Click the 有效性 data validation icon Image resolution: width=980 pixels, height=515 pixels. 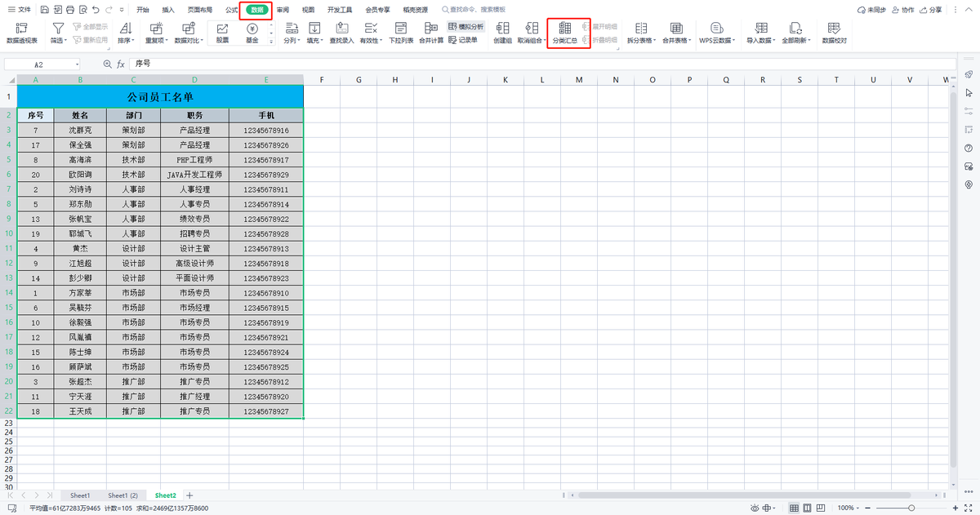point(370,29)
